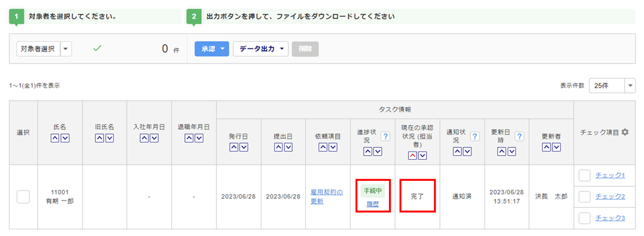This screenshot has height=236, width=644.
Task: Click the 1~1(全1)件を表示 text
Action: pyautogui.click(x=35, y=86)
